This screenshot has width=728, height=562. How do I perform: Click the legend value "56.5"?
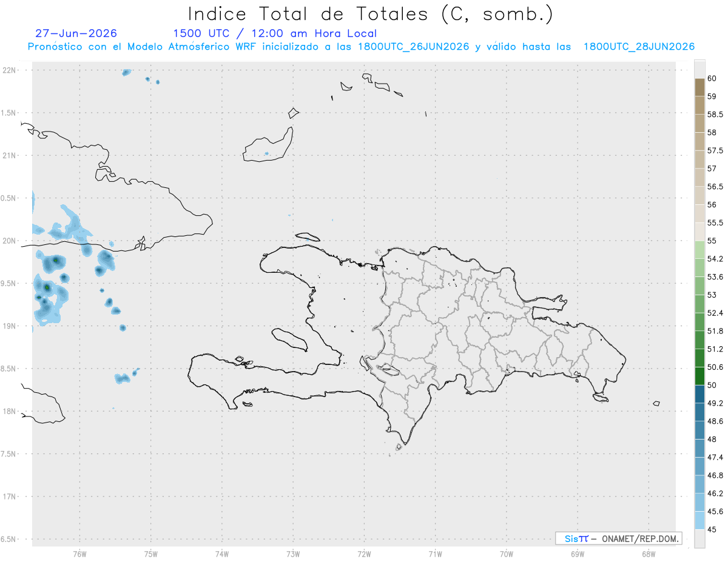pos(715,187)
